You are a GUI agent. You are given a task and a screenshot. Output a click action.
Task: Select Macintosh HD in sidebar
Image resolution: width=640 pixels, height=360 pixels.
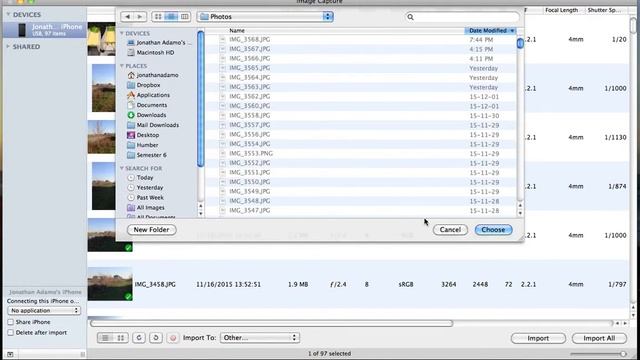pos(155,53)
